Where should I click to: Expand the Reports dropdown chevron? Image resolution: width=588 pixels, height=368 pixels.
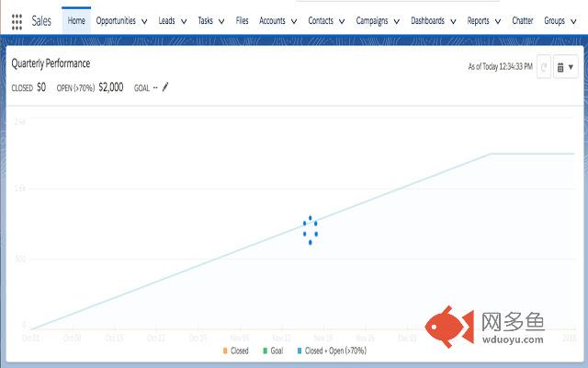(x=498, y=22)
